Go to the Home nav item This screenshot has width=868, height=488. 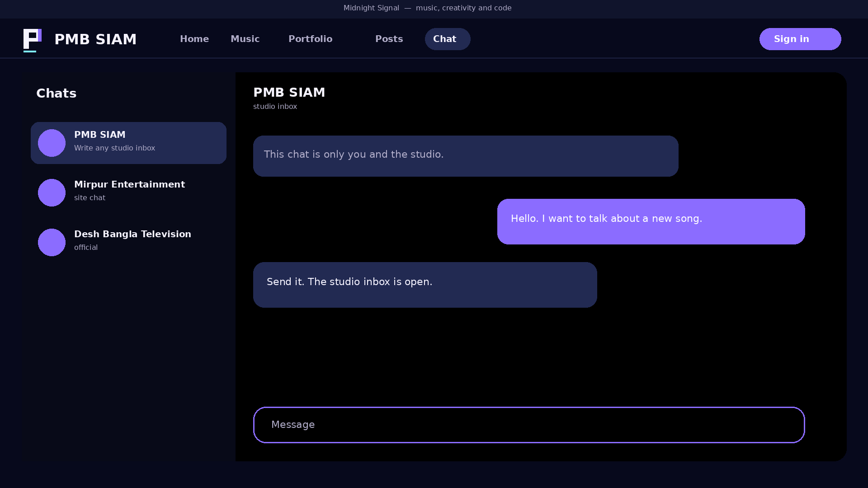coord(194,39)
